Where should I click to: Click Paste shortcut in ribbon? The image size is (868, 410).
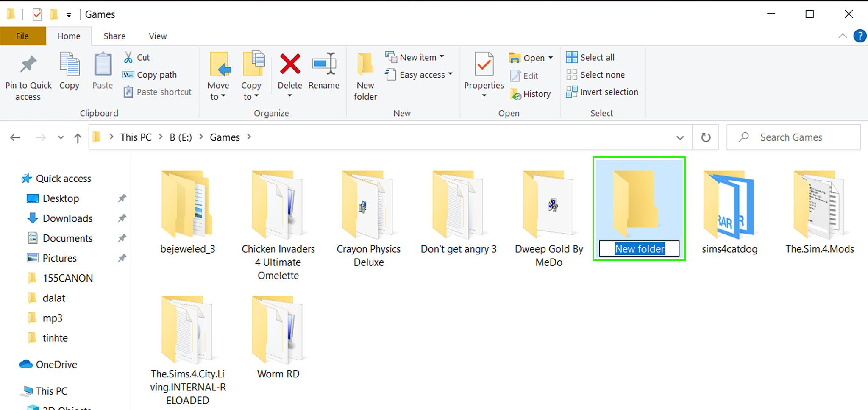point(158,92)
